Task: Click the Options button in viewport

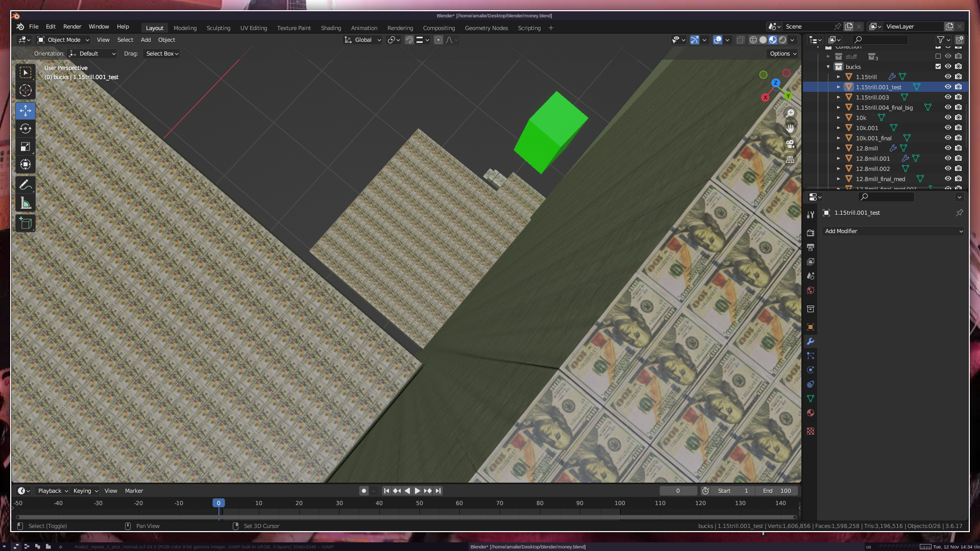Action: pos(782,54)
